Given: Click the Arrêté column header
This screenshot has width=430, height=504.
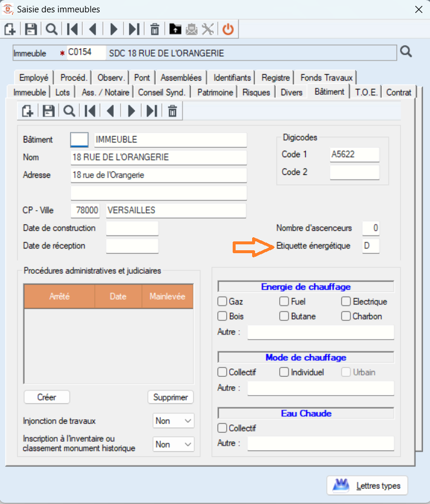Looking at the screenshot, I should pos(59,296).
